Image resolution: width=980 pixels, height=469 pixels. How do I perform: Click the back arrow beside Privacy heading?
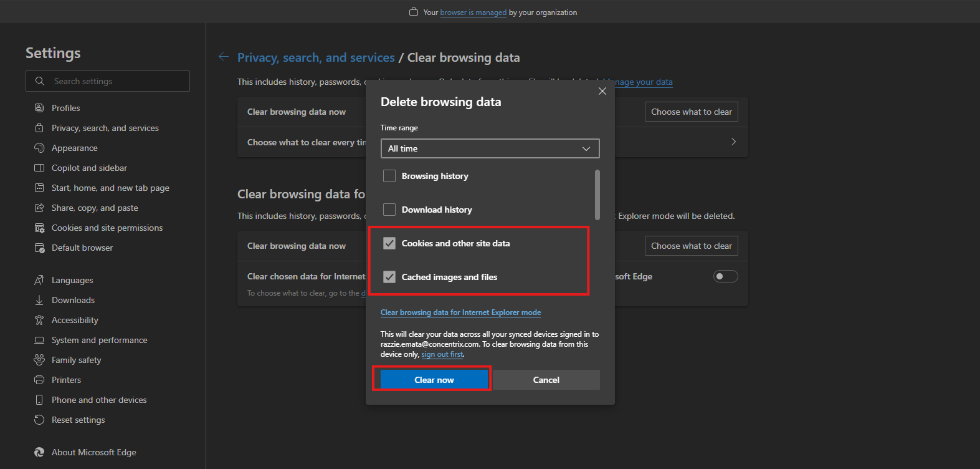pyautogui.click(x=224, y=57)
